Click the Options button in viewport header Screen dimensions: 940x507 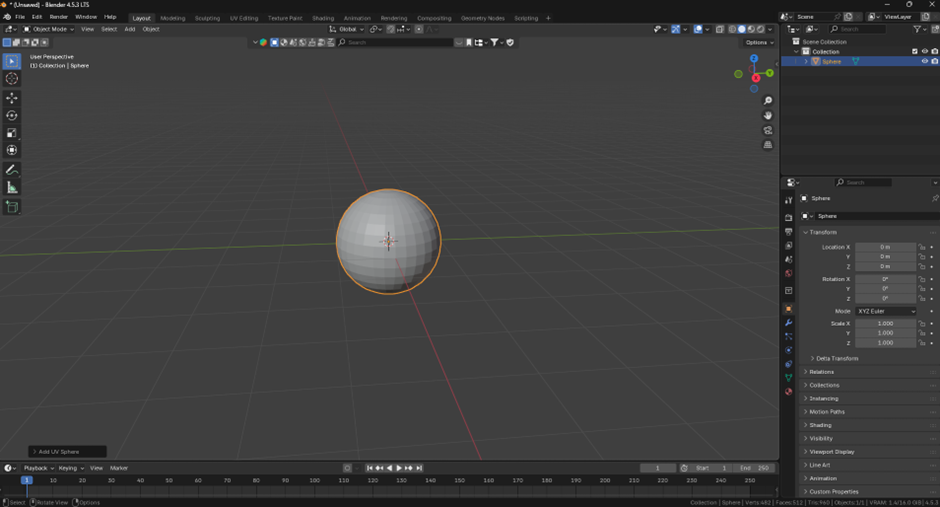pos(758,42)
